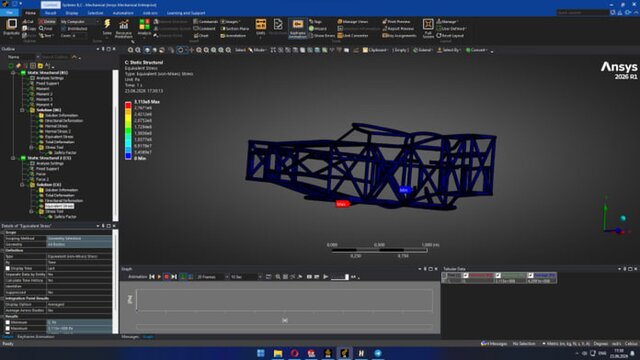This screenshot has height=360, width=640.
Task: Switch to Messages tab below graph
Action: tap(130, 337)
